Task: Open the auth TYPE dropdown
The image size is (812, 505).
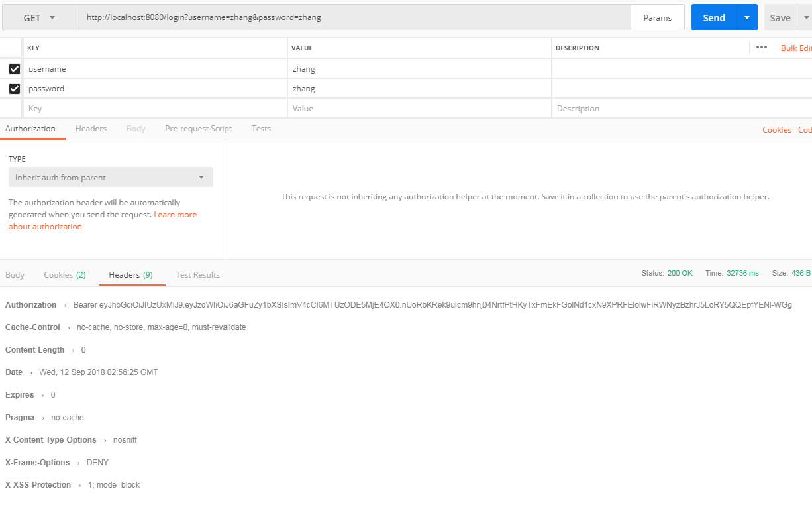Action: click(x=111, y=177)
